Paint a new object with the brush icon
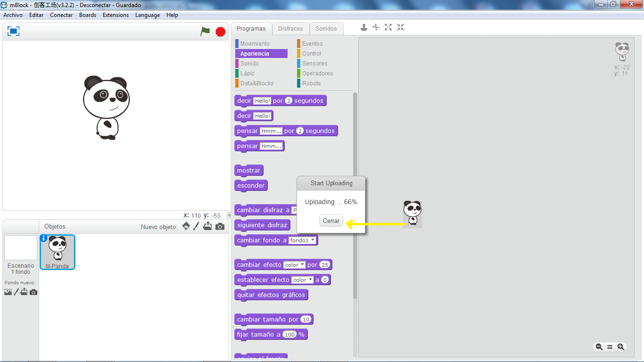The width and height of the screenshot is (644, 362). (x=197, y=226)
